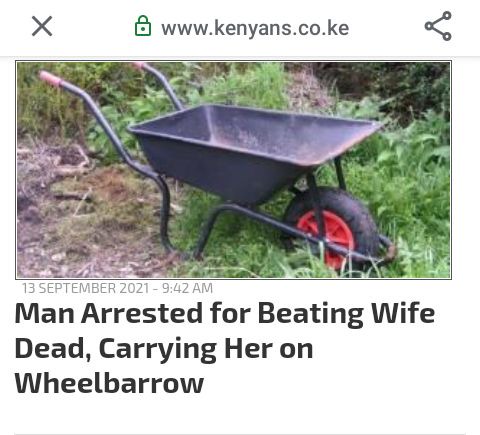Open the wheelbarrow article photo
Screen dimensions: 480x435
[x=233, y=170]
